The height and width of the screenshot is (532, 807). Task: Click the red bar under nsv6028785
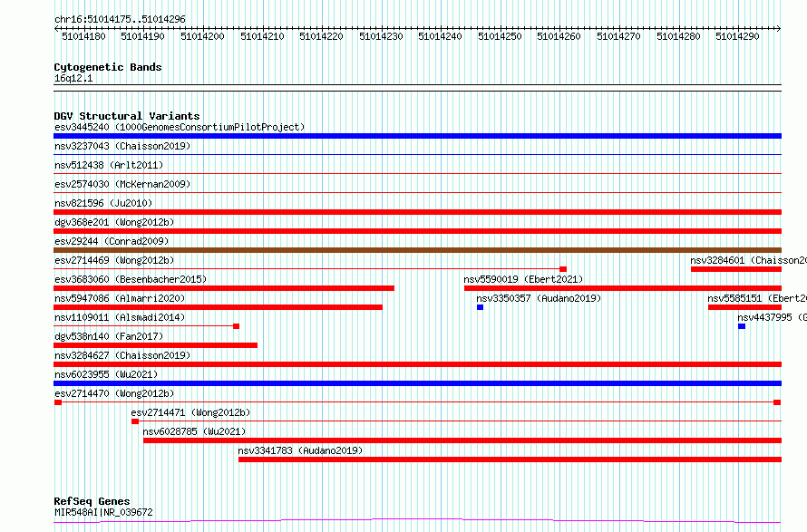coord(462,440)
